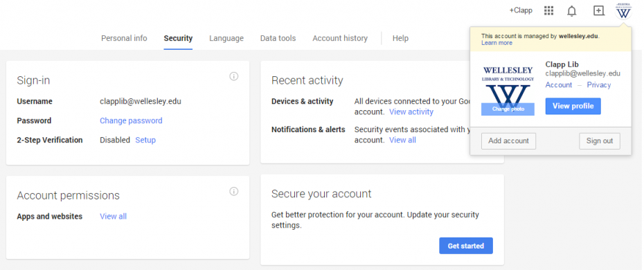Click the View profile button
The width and height of the screenshot is (644, 270).
573,106
